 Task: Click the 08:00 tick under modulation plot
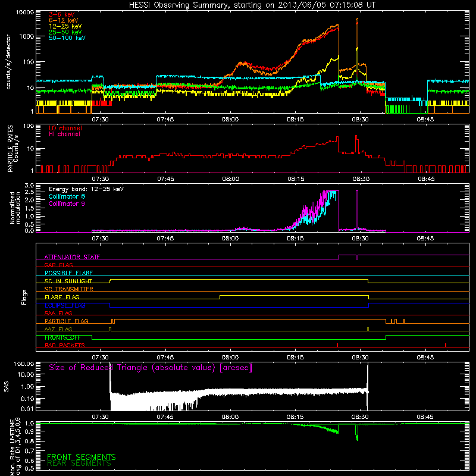pyautogui.click(x=230, y=239)
